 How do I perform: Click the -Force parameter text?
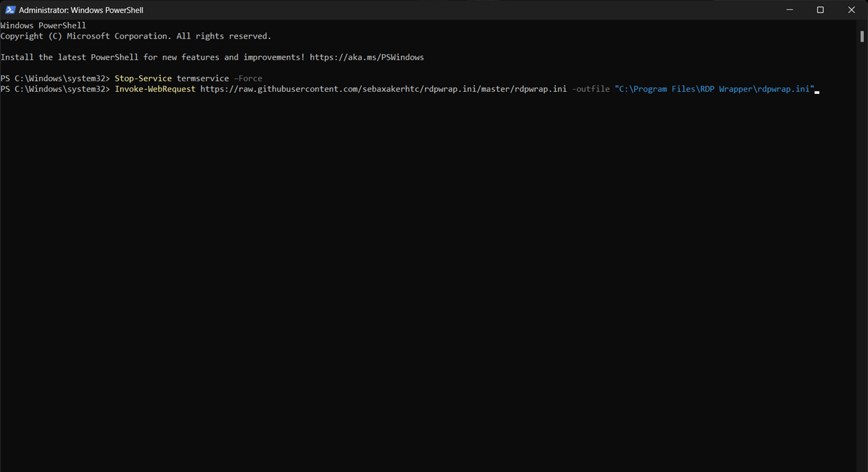click(x=248, y=78)
